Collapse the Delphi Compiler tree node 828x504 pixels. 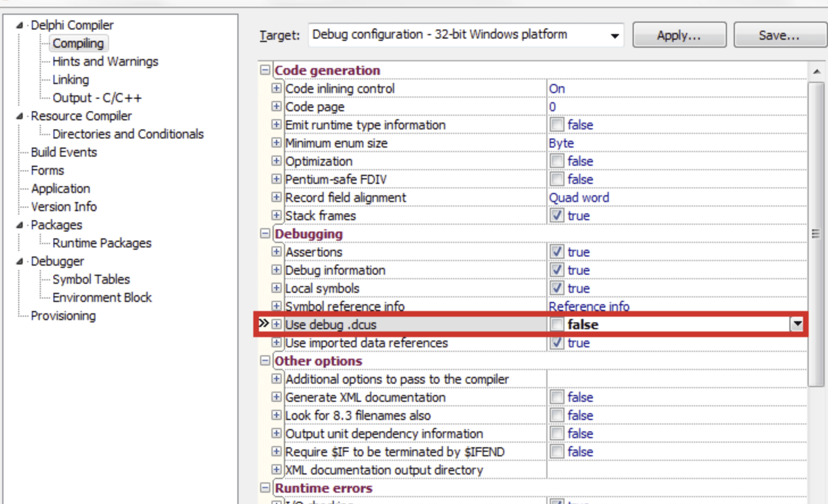(20, 25)
